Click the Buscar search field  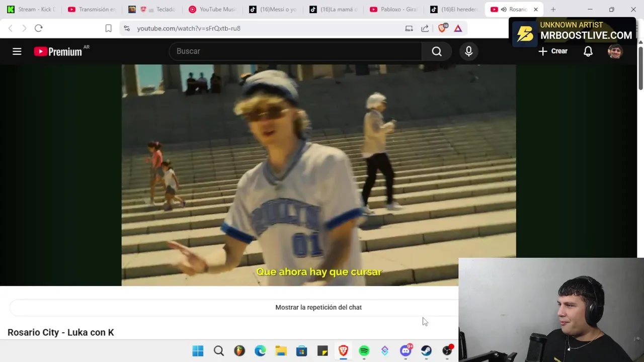tap(295, 51)
